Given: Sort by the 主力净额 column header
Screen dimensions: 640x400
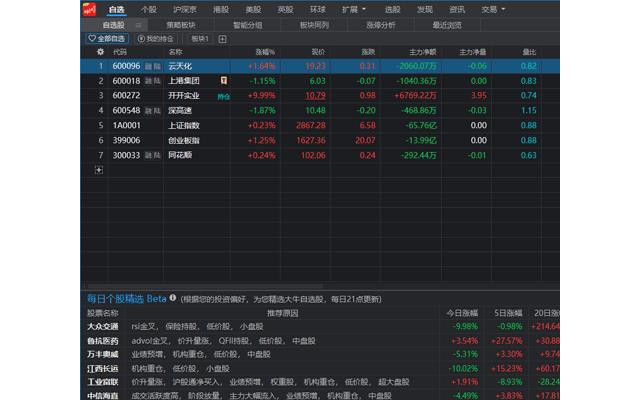Looking at the screenshot, I should (423, 52).
